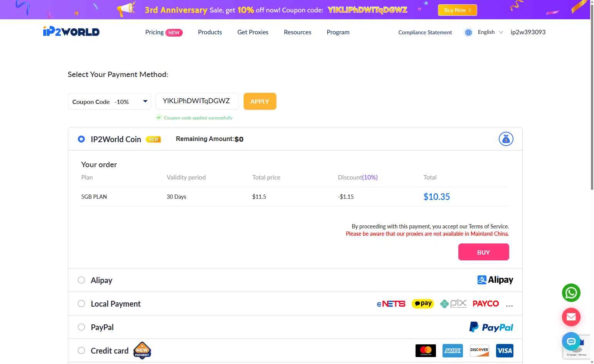Screen dimensions: 594x364
Task: Select Local Payment radio
Action: (x=81, y=304)
